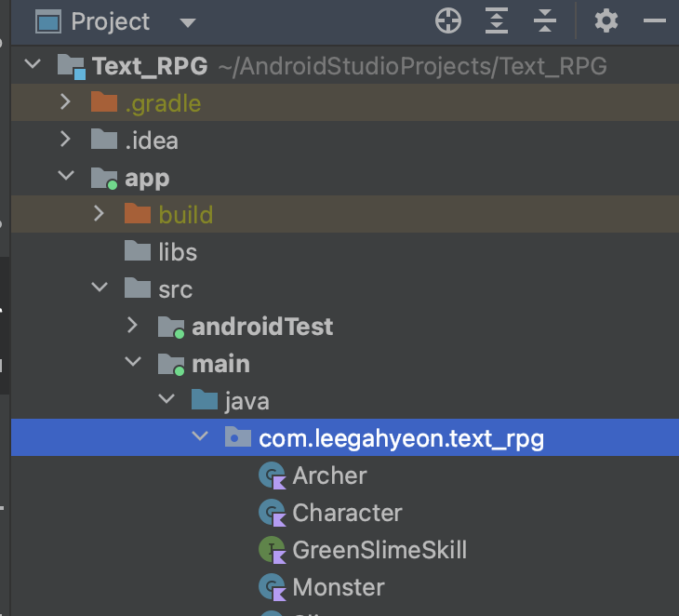Click the Project panel title label
679x616 pixels.
click(111, 21)
